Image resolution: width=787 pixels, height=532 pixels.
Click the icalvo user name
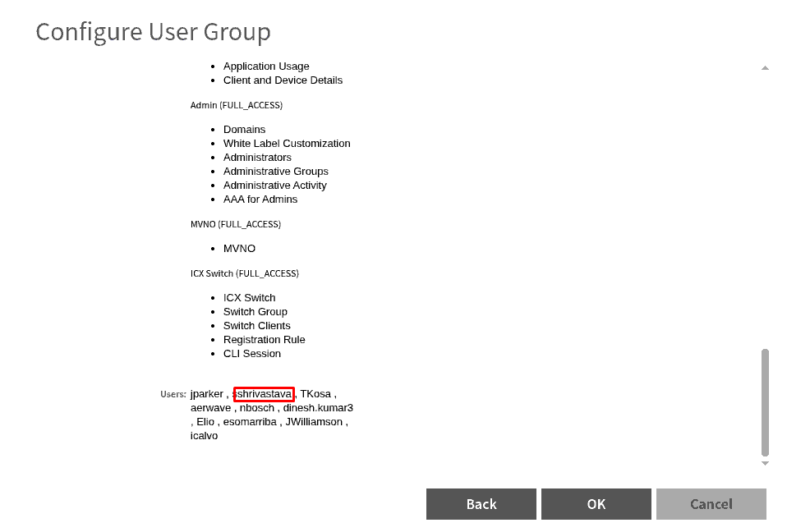click(x=204, y=436)
